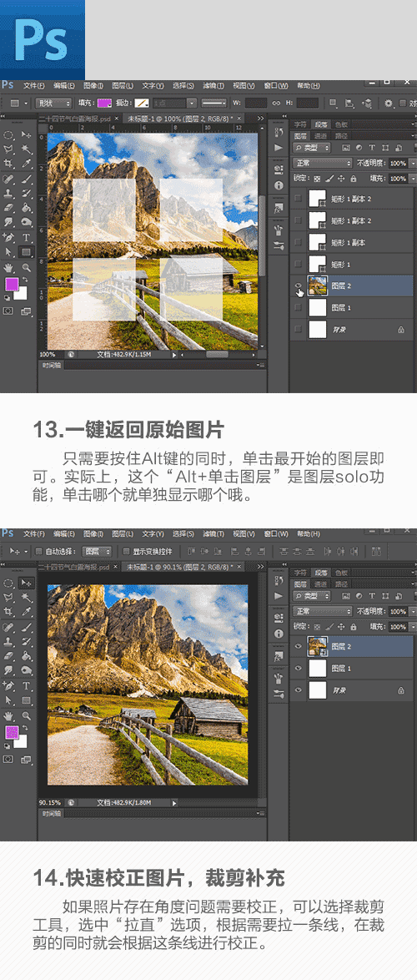Click the eye of 图层 2 under the hand cursor

point(298,285)
